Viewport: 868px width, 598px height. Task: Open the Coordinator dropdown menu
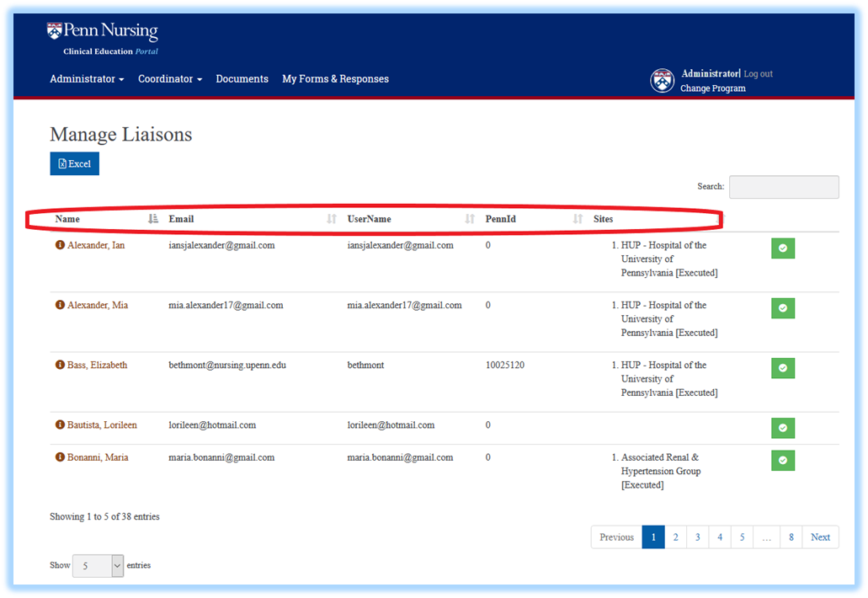[x=169, y=78]
